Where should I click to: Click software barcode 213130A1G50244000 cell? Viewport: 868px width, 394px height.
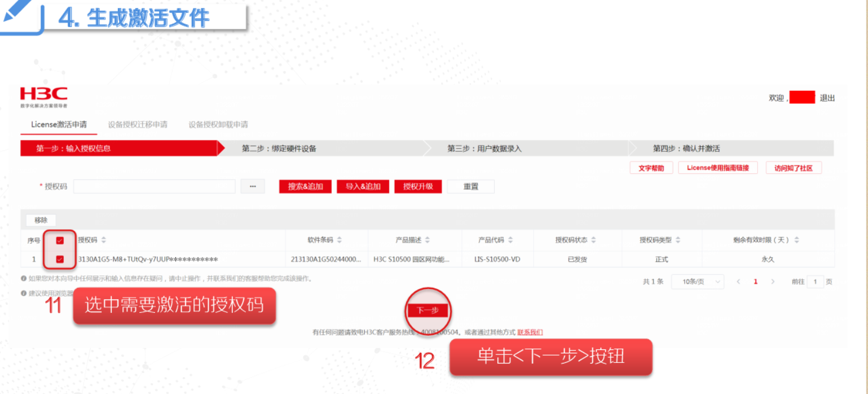(x=326, y=260)
